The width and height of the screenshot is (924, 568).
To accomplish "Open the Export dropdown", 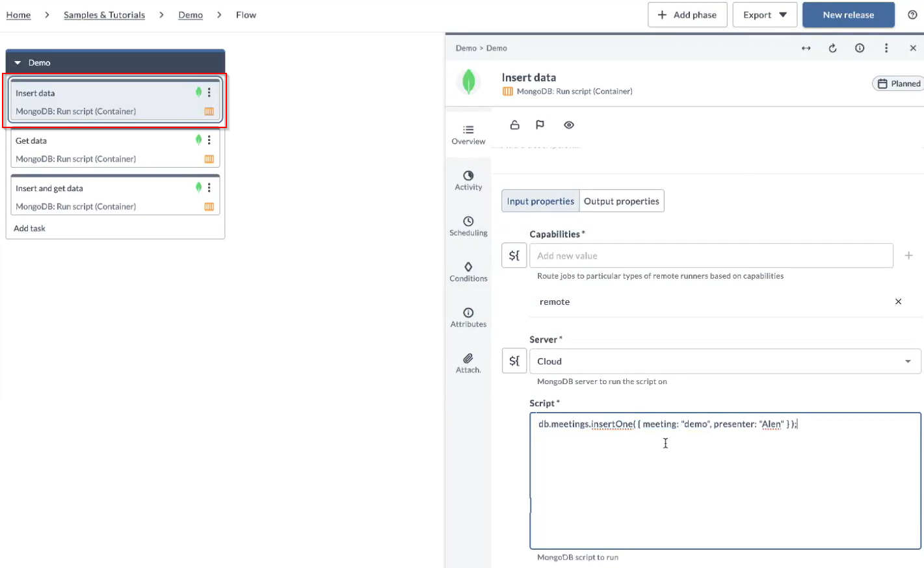I will click(765, 14).
